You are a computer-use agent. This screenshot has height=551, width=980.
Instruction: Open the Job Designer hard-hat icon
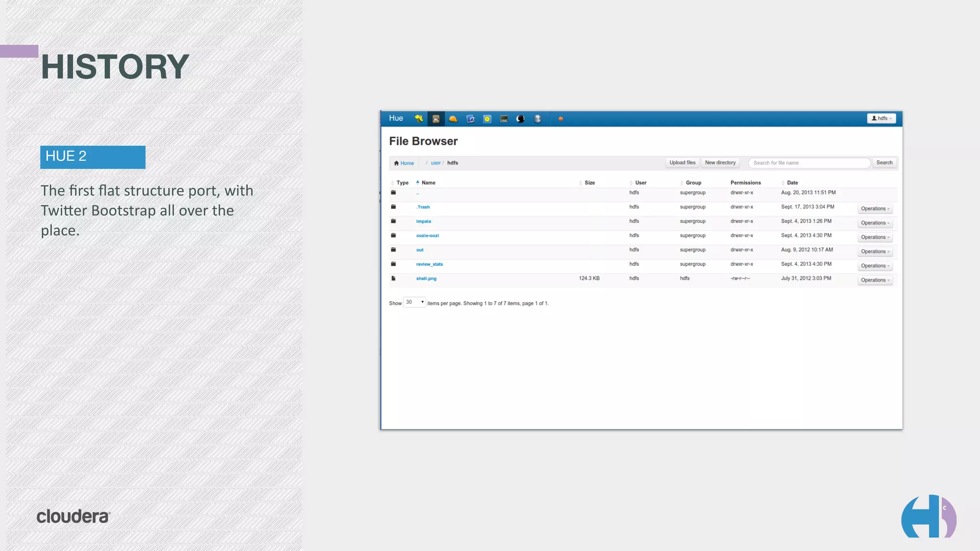point(453,119)
